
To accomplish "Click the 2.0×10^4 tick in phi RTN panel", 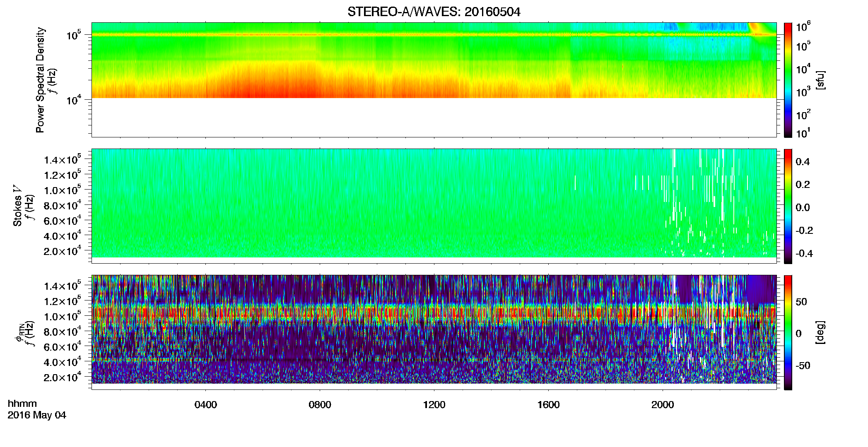I will tap(62, 376).
